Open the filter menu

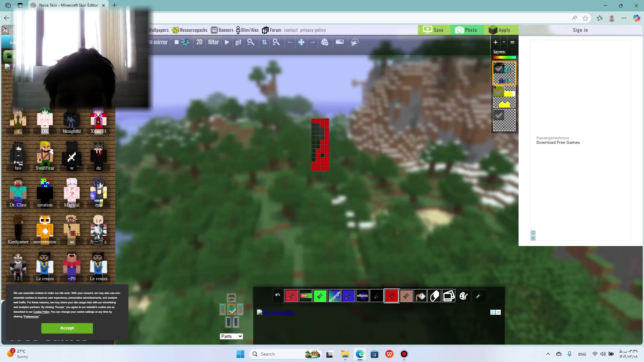(x=213, y=42)
